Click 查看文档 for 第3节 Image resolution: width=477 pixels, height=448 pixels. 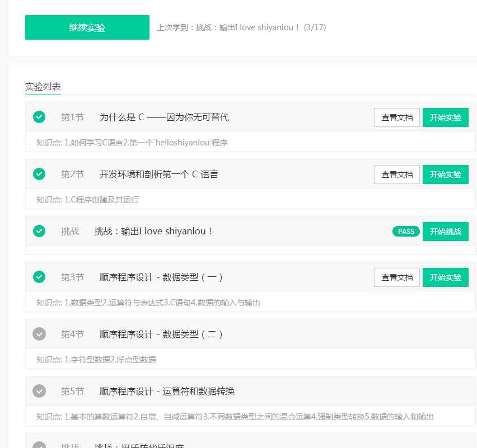click(x=396, y=277)
